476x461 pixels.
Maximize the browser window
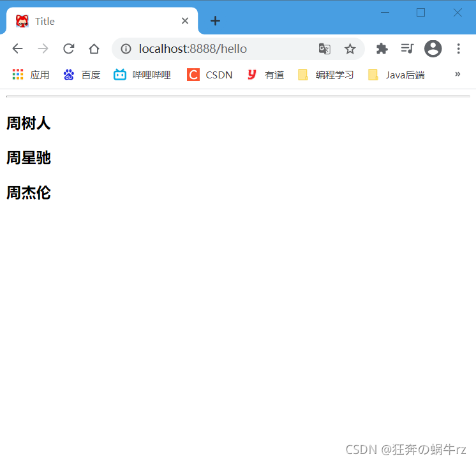click(420, 13)
